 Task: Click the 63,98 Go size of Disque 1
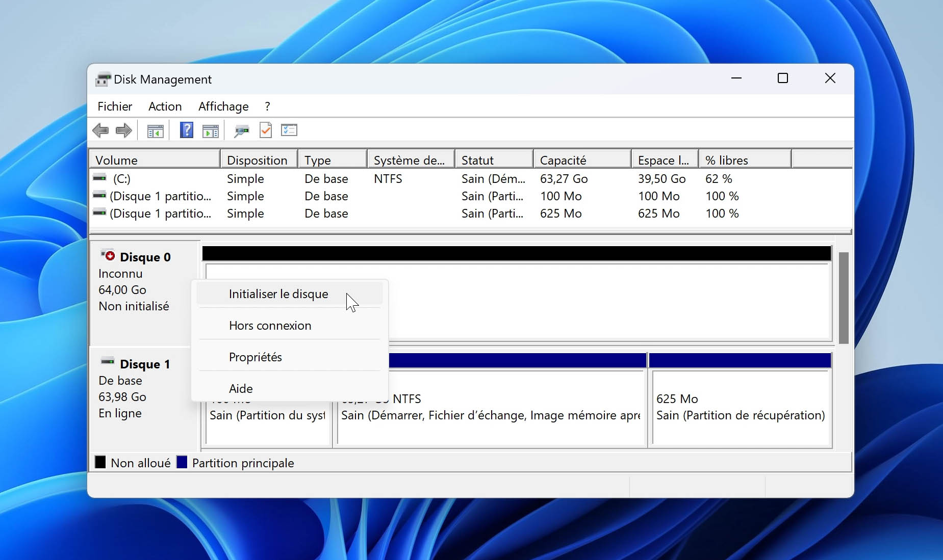pos(122,397)
